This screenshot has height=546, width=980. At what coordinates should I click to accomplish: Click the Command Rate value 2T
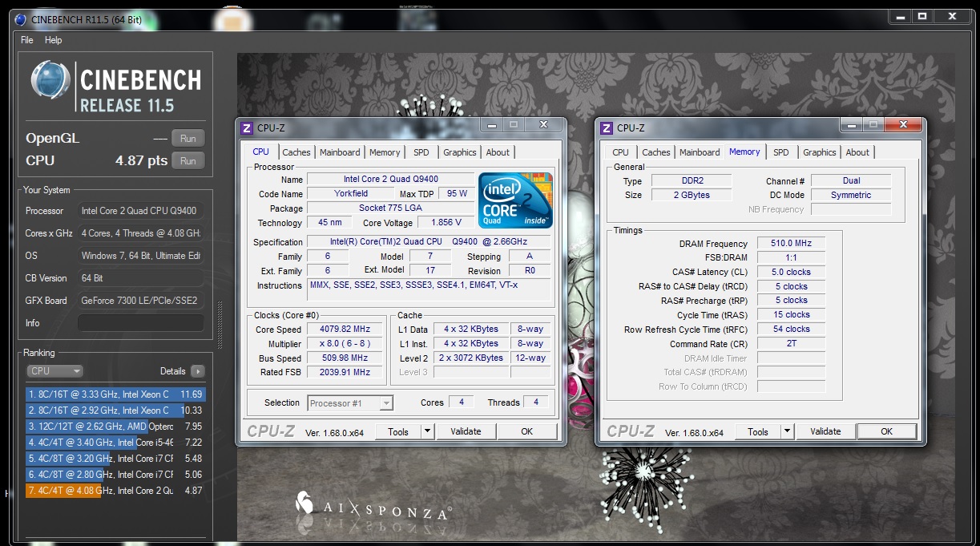(x=791, y=343)
